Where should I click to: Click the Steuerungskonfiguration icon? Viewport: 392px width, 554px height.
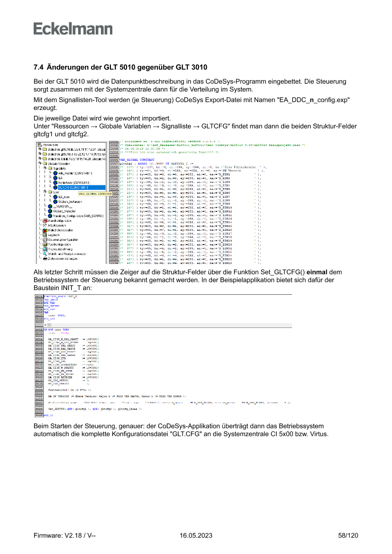coord(45,240)
